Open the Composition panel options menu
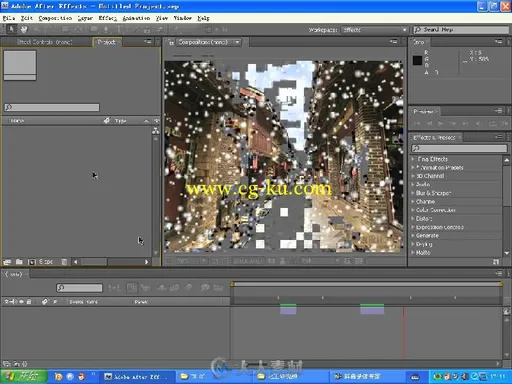Screen dimensions: 512x384 click(394, 42)
